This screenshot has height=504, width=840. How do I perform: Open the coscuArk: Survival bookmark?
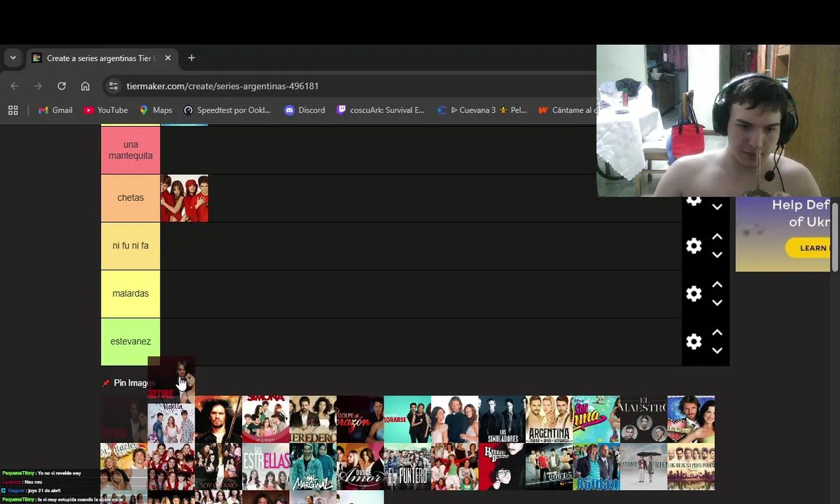381,110
